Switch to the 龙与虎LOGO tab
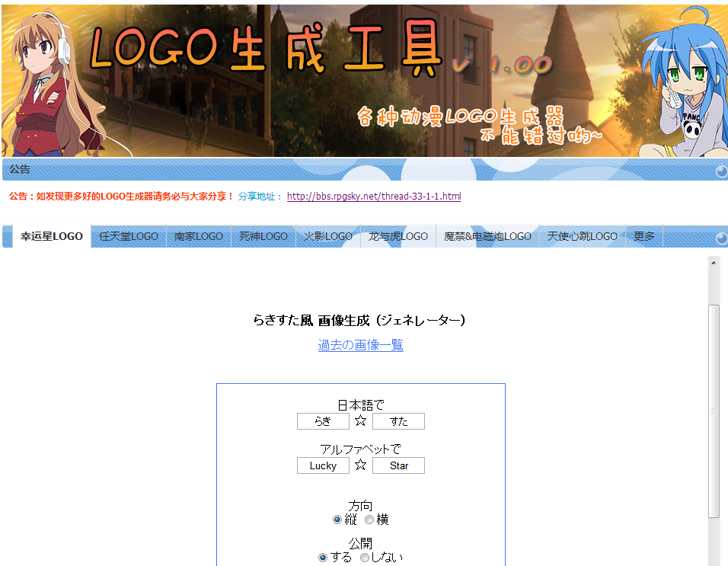Screen dimensions: 728x566 pyautogui.click(x=398, y=236)
